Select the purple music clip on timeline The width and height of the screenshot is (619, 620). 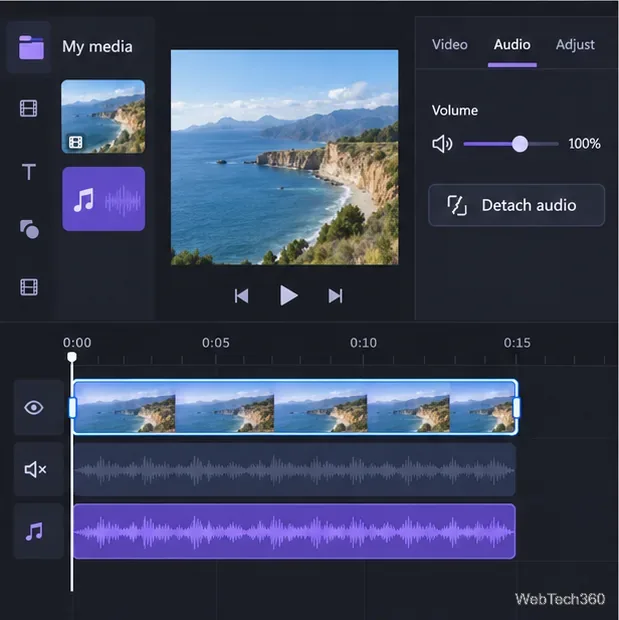295,531
